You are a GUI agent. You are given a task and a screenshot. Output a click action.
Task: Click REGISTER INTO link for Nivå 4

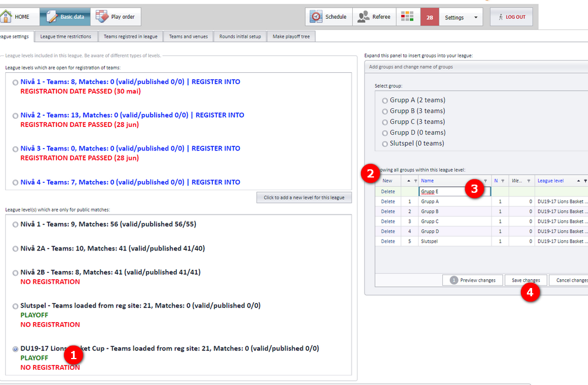[216, 182]
